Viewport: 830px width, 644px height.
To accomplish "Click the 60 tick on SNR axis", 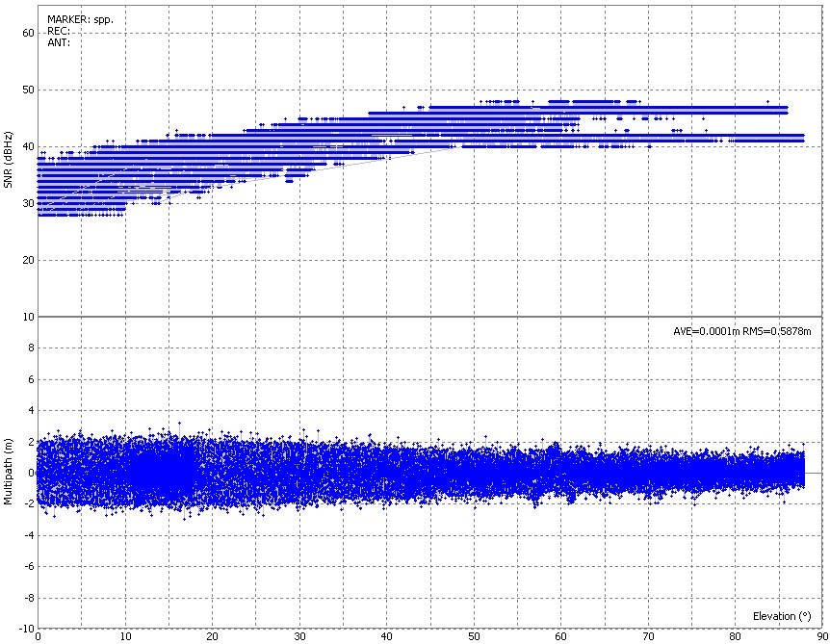I will [x=29, y=33].
